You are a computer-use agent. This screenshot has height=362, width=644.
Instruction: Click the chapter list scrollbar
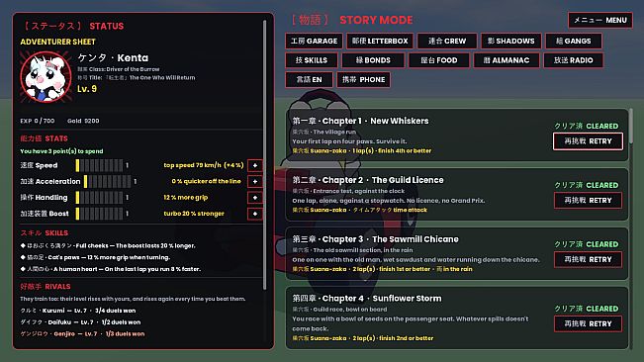point(630,127)
